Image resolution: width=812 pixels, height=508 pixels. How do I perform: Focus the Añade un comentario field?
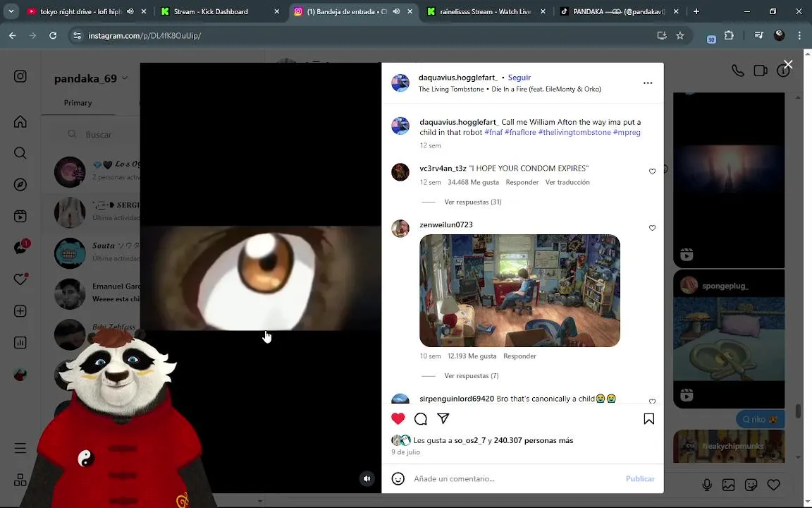[x=515, y=478]
